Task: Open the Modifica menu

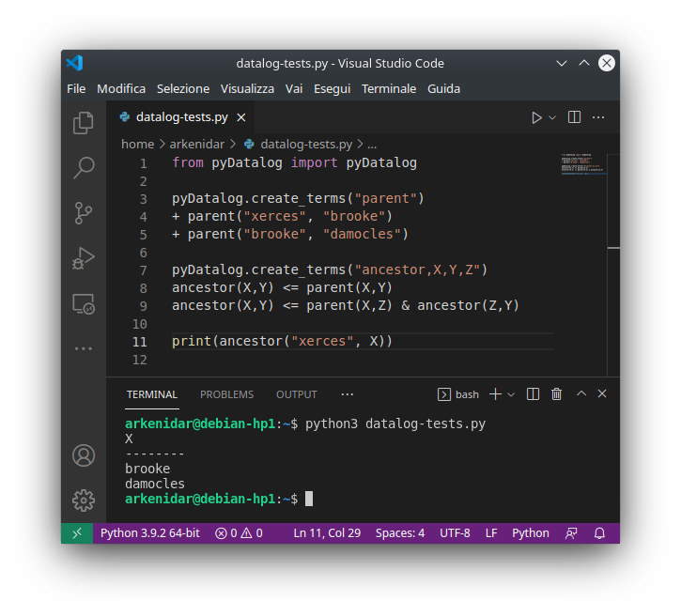Action: pos(121,88)
